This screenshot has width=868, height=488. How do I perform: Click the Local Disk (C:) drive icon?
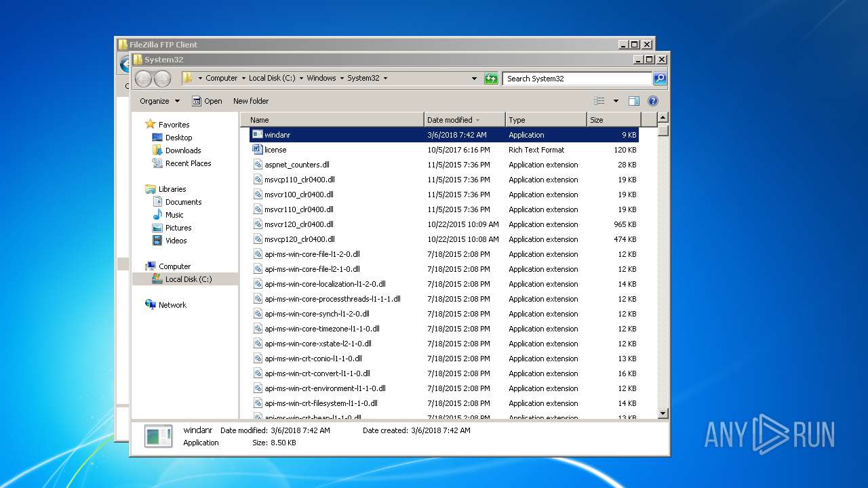tap(157, 279)
